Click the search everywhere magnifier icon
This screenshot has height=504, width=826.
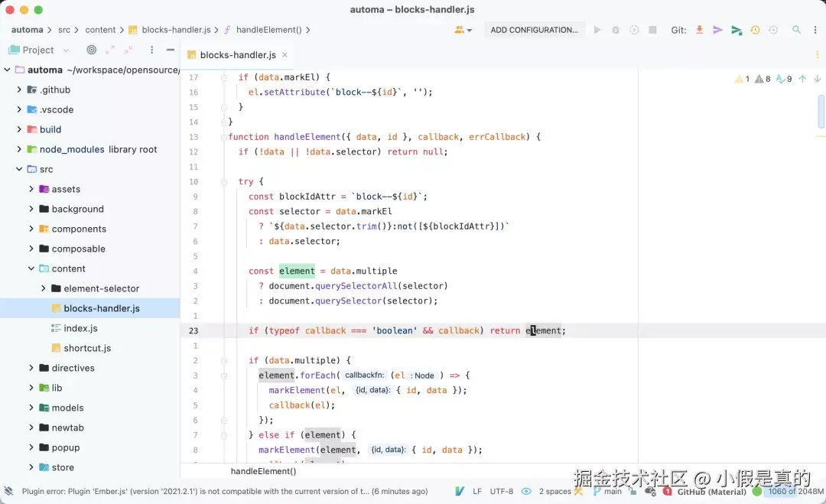796,30
